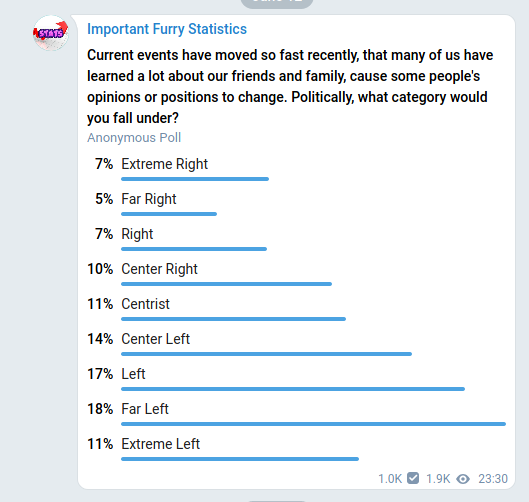Pick the Centrist poll option
Screen dimensions: 529x502
[x=297, y=308]
